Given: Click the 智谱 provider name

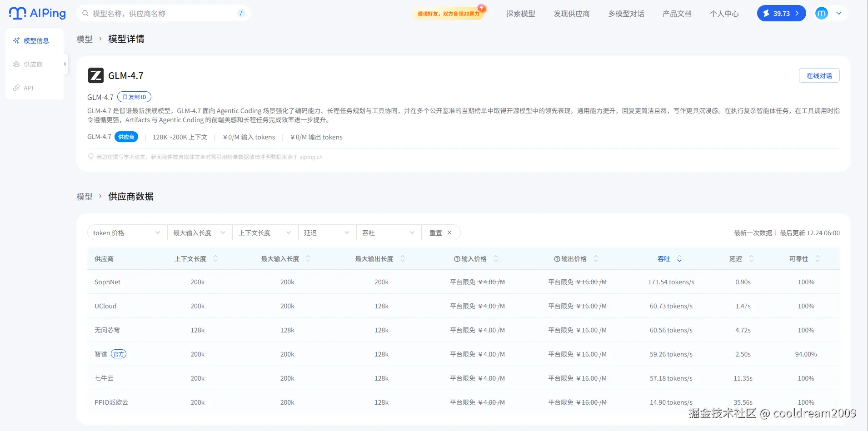Looking at the screenshot, I should (101, 354).
